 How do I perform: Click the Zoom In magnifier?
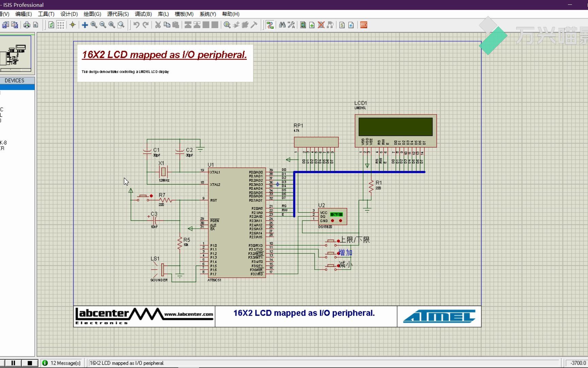click(x=94, y=25)
